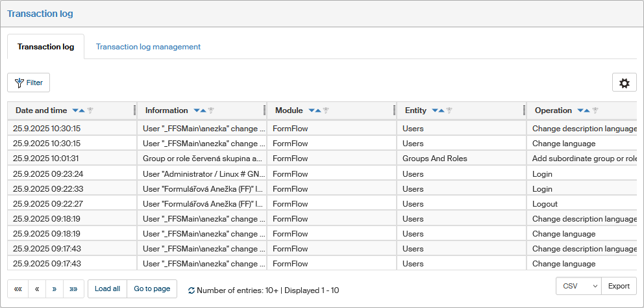
Task: Go to the next page of entries
Action: pos(55,289)
